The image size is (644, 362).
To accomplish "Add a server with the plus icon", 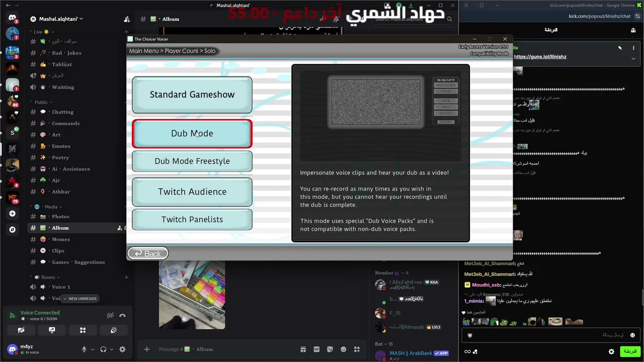I will click(x=12, y=213).
